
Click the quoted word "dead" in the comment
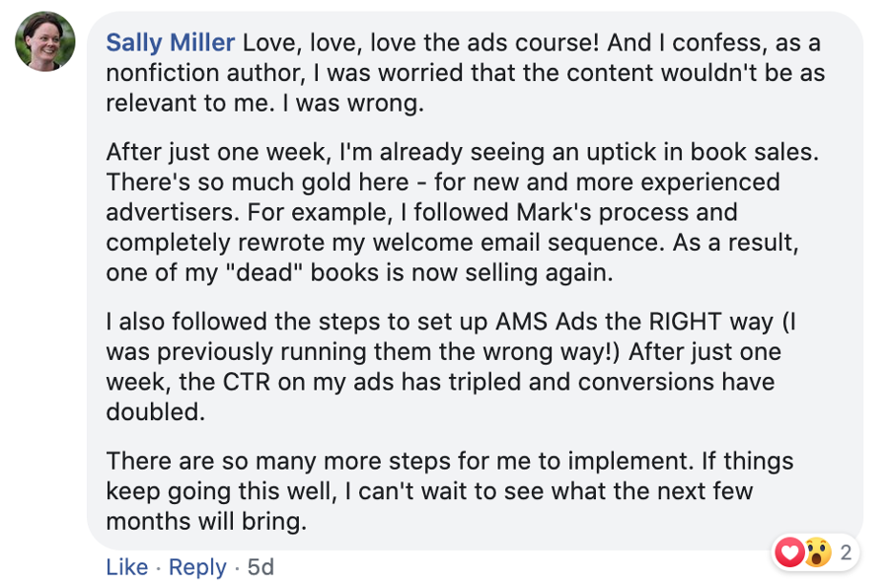[x=263, y=272]
